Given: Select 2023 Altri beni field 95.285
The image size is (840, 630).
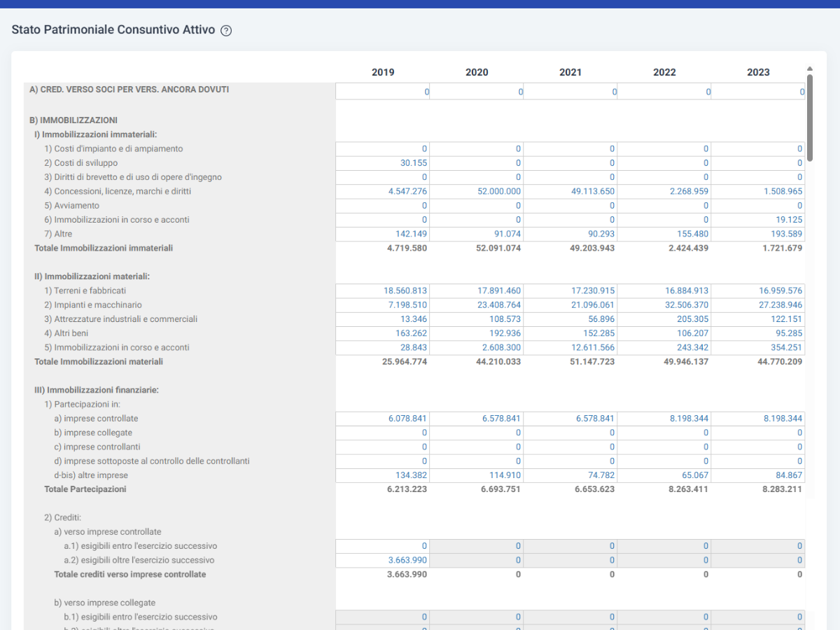Looking at the screenshot, I should click(x=758, y=334).
